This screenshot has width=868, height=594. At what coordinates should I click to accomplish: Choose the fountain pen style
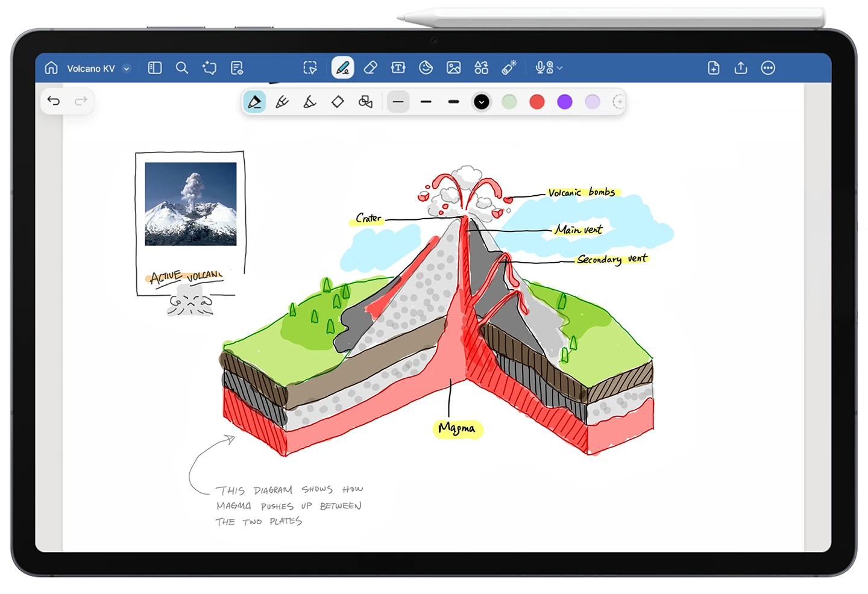[254, 102]
